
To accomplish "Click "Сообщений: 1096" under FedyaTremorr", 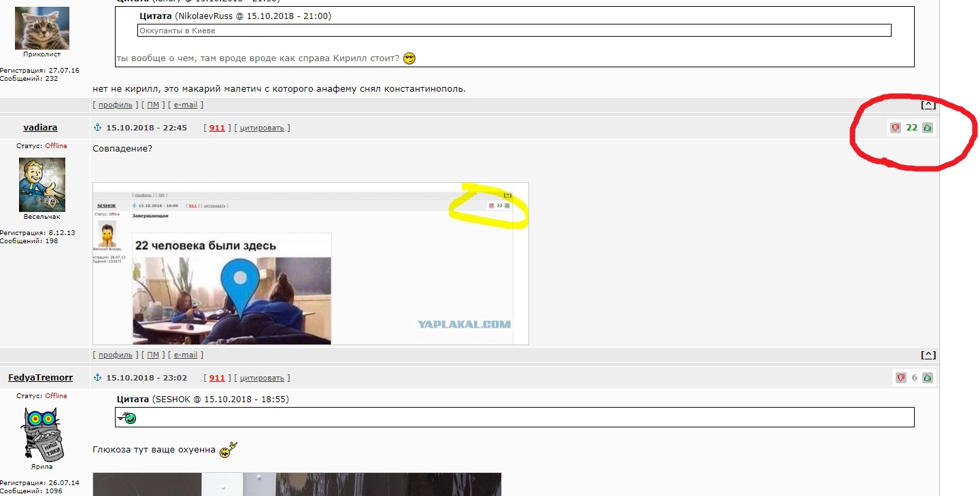I will [x=31, y=491].
